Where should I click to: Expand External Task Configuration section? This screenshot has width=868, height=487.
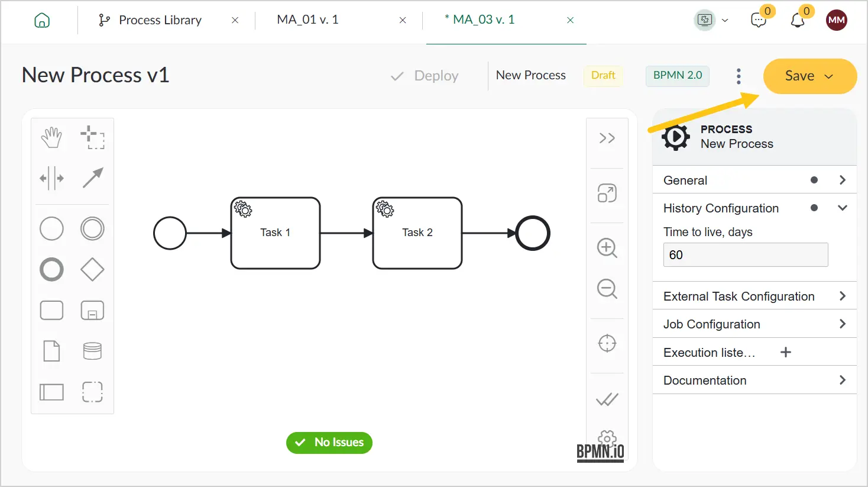[754, 296]
